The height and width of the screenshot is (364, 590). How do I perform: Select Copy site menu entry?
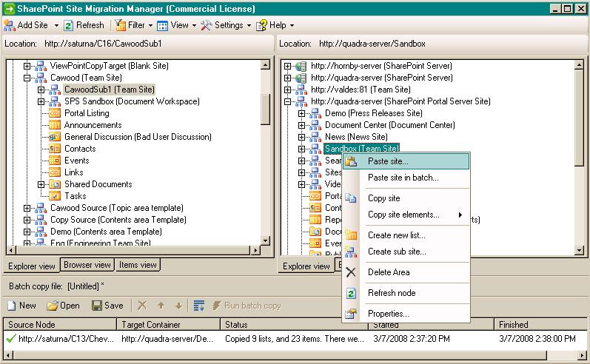point(406,198)
